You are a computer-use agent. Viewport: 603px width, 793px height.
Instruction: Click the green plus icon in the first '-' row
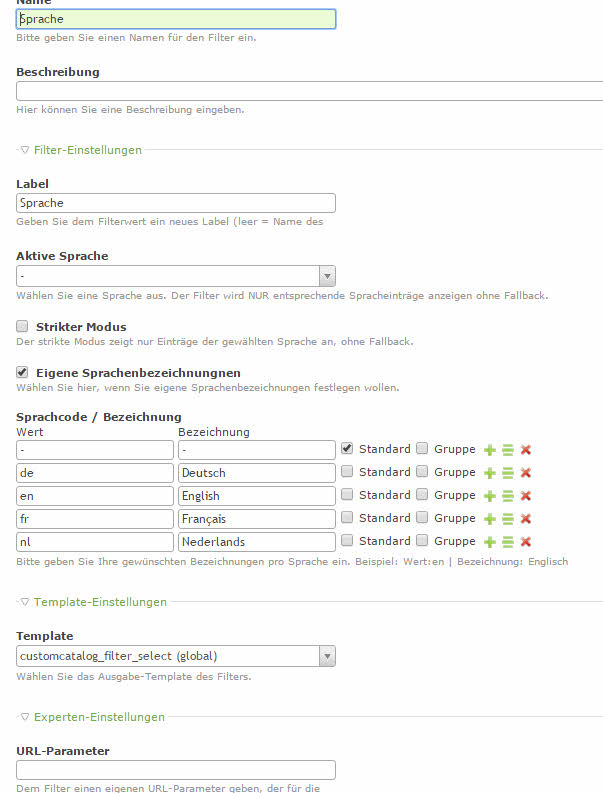click(490, 450)
